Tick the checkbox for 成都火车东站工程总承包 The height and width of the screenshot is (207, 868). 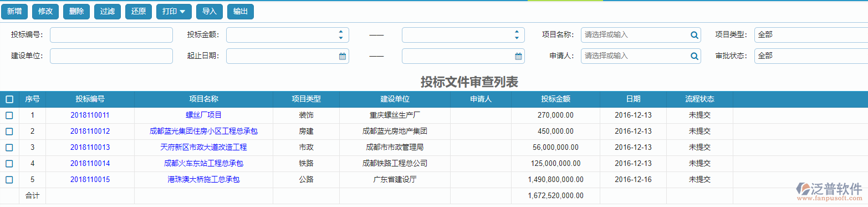pos(9,164)
